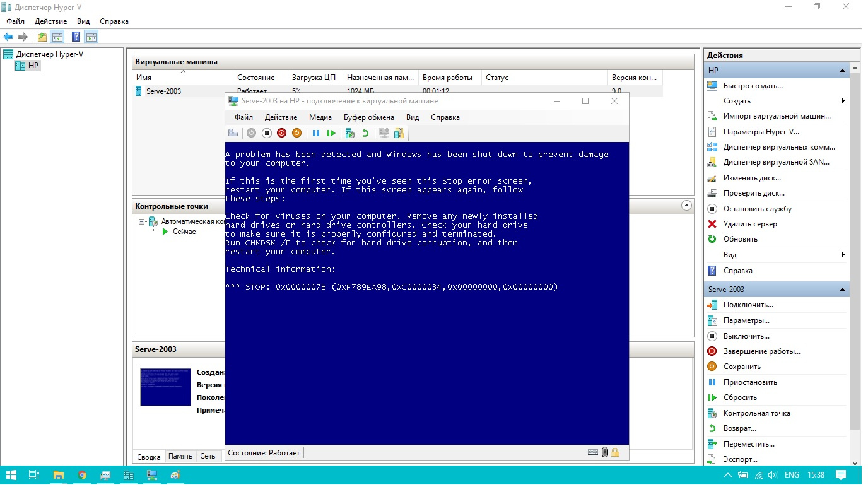Screen dimensions: 868x487
Task: Click Сохранить action for Serve-2003
Action: coord(742,367)
